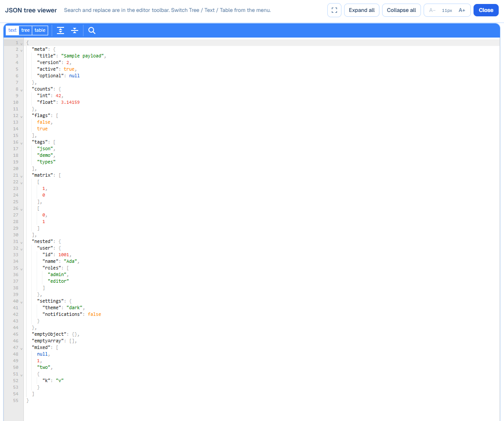
Task: Decrease font size with A− button
Action: 432,10
